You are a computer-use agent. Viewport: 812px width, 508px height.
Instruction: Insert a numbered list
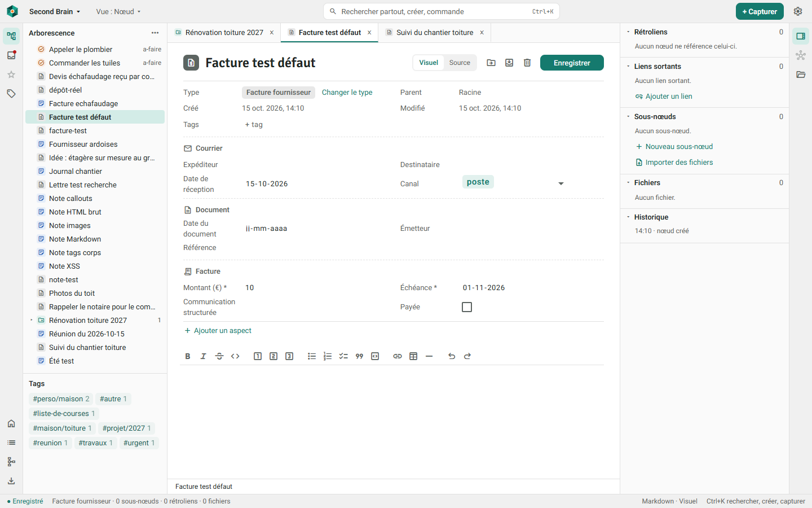328,356
